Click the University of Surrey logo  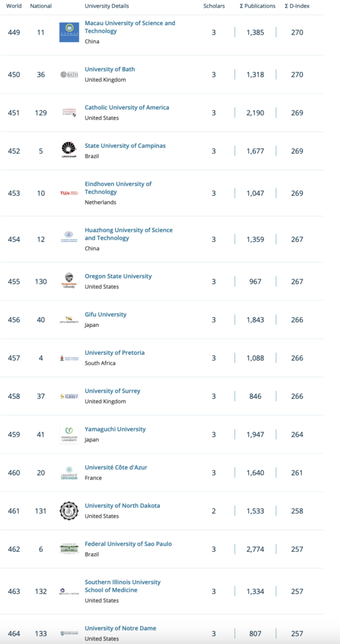[x=69, y=396]
